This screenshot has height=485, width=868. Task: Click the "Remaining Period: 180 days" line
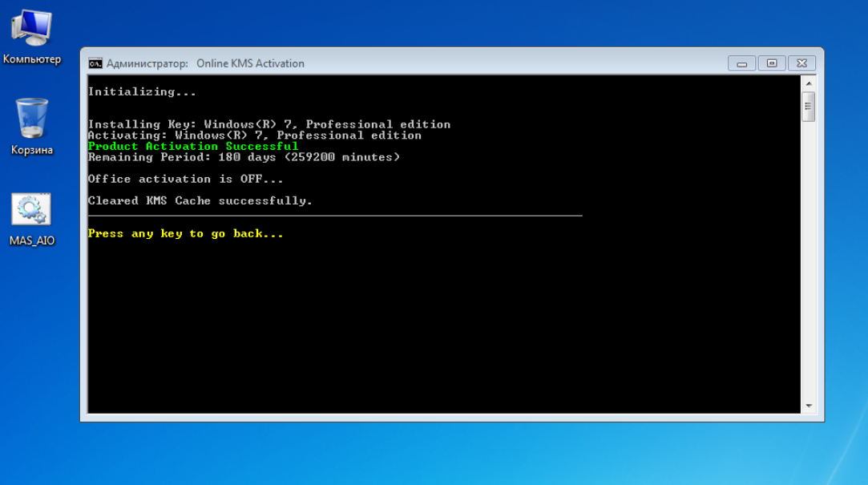tap(243, 157)
